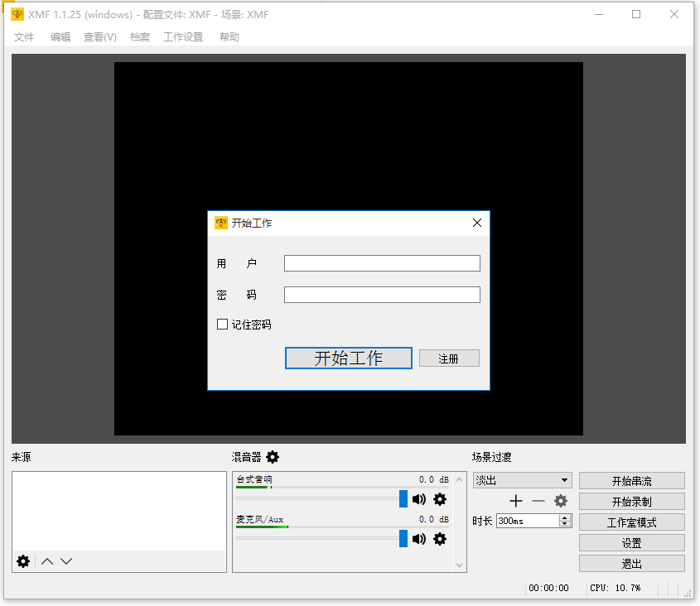Mute the 台式音响 audio source
This screenshot has height=606, width=700.
point(419,499)
